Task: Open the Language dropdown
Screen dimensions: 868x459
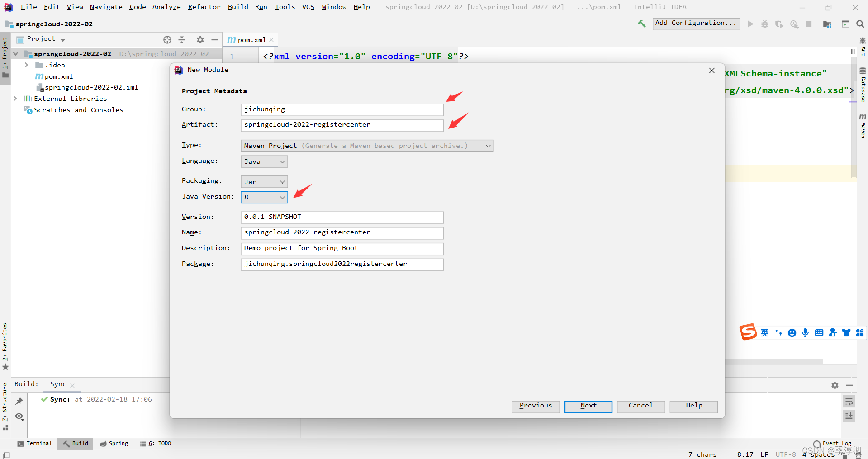Action: (264, 161)
